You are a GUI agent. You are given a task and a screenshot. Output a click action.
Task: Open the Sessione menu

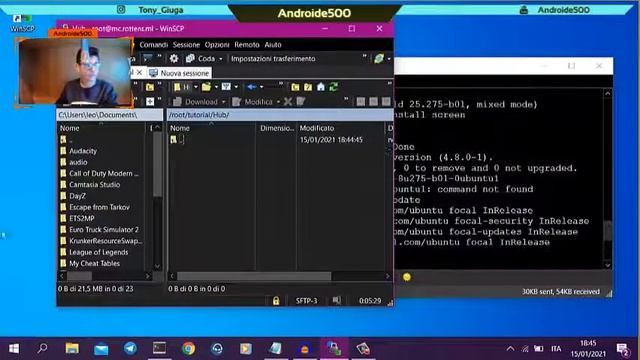(x=186, y=45)
